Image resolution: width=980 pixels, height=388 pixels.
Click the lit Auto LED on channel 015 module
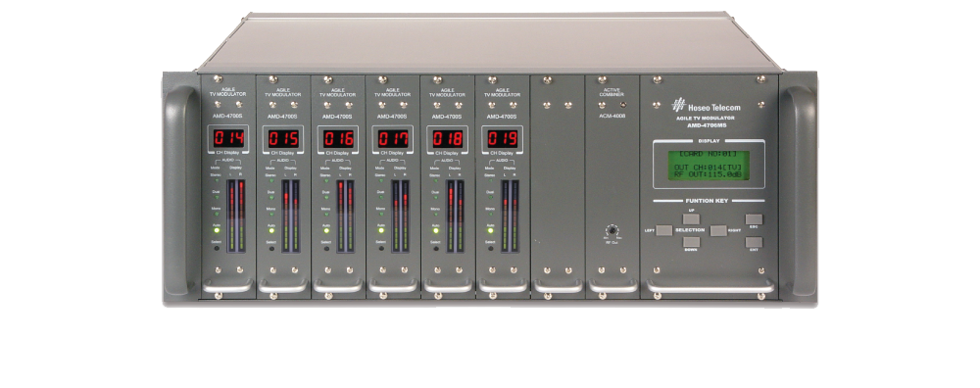pos(271,230)
